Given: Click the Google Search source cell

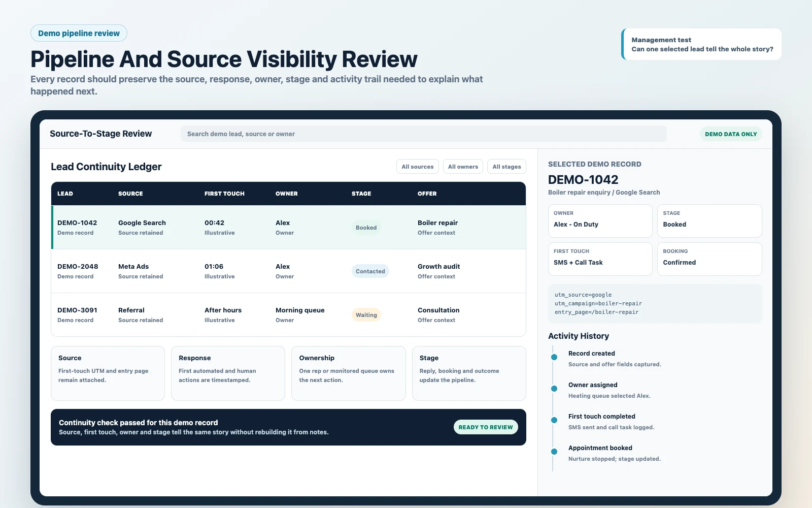Looking at the screenshot, I should click(x=142, y=227).
